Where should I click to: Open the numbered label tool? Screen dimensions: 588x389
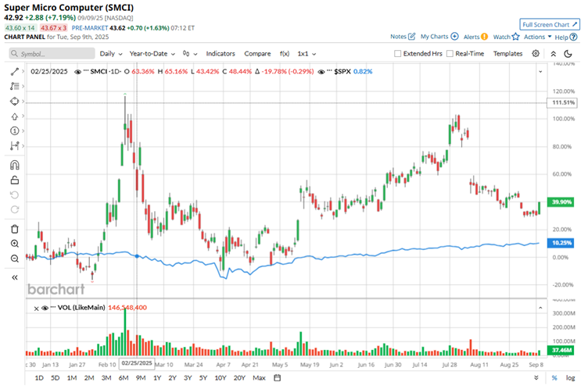(x=14, y=130)
